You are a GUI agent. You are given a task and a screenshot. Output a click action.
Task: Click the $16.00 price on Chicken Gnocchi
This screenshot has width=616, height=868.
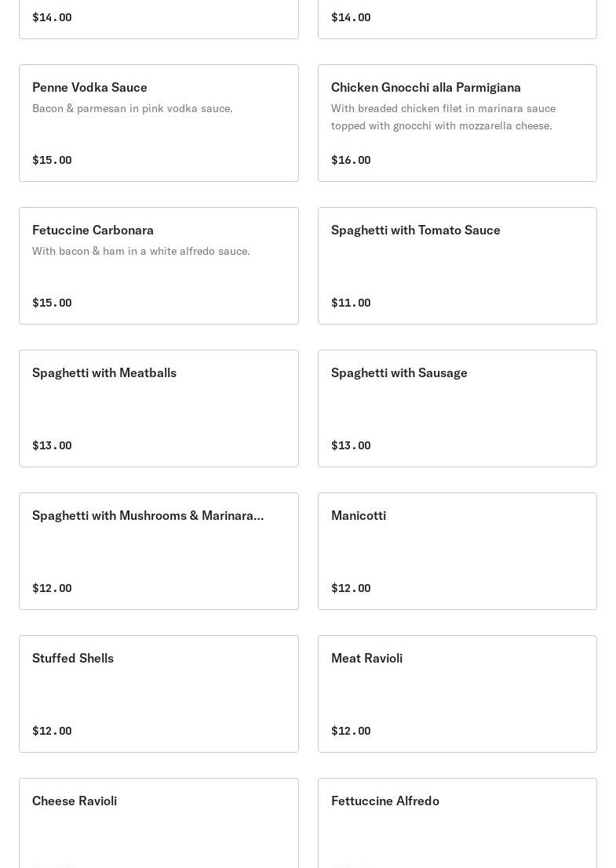click(x=351, y=160)
